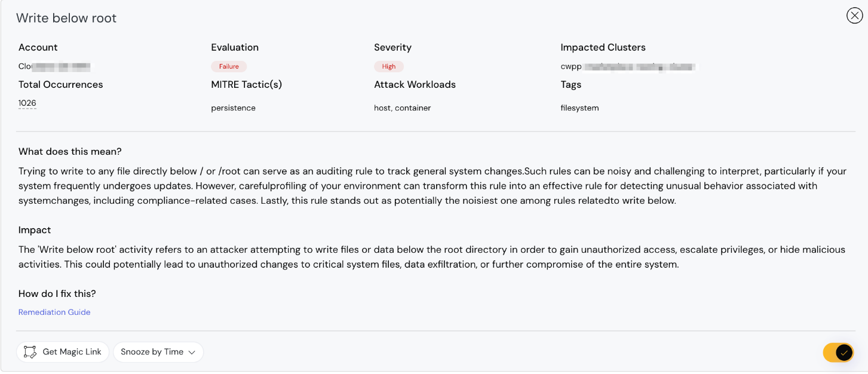This screenshot has height=374, width=868.
Task: Click the Get Magic Link button label
Action: coord(72,352)
